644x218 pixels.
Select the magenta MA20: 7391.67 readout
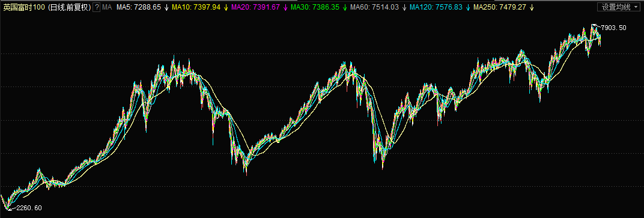point(256,7)
